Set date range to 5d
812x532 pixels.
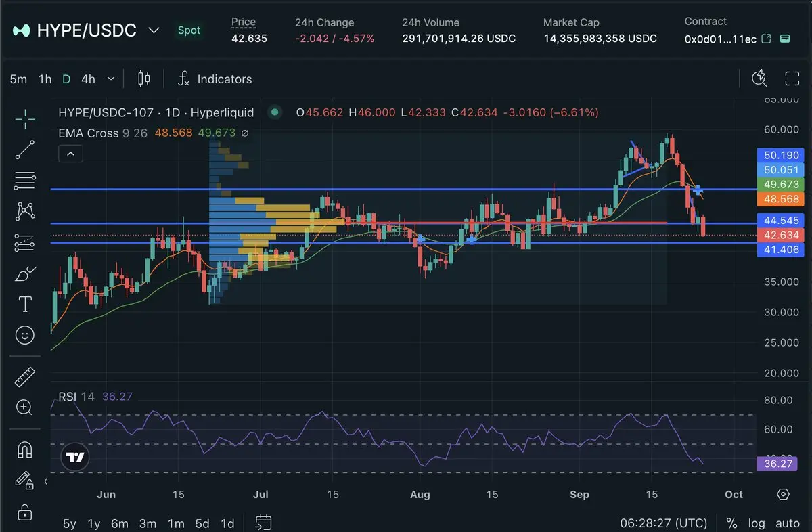click(x=202, y=523)
